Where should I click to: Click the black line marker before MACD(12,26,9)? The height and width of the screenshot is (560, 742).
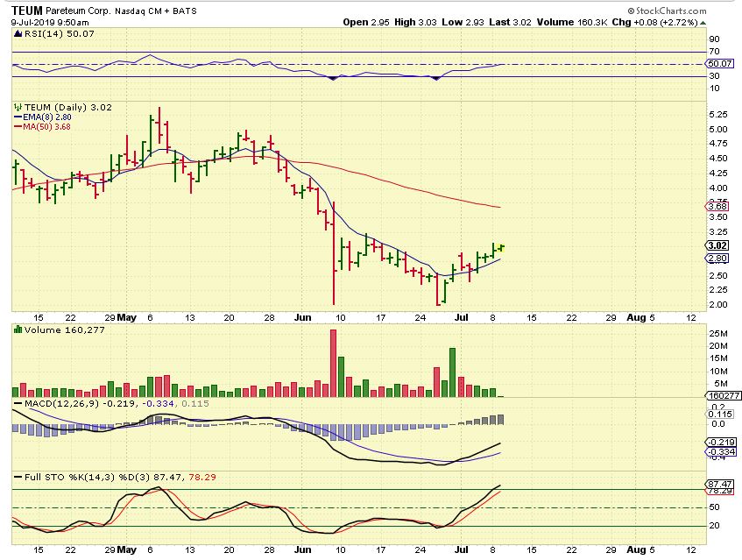pyautogui.click(x=18, y=403)
